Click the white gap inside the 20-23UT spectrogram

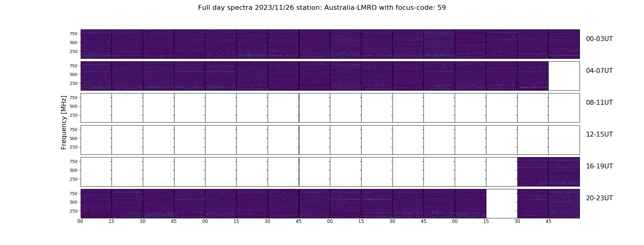[x=502, y=203]
